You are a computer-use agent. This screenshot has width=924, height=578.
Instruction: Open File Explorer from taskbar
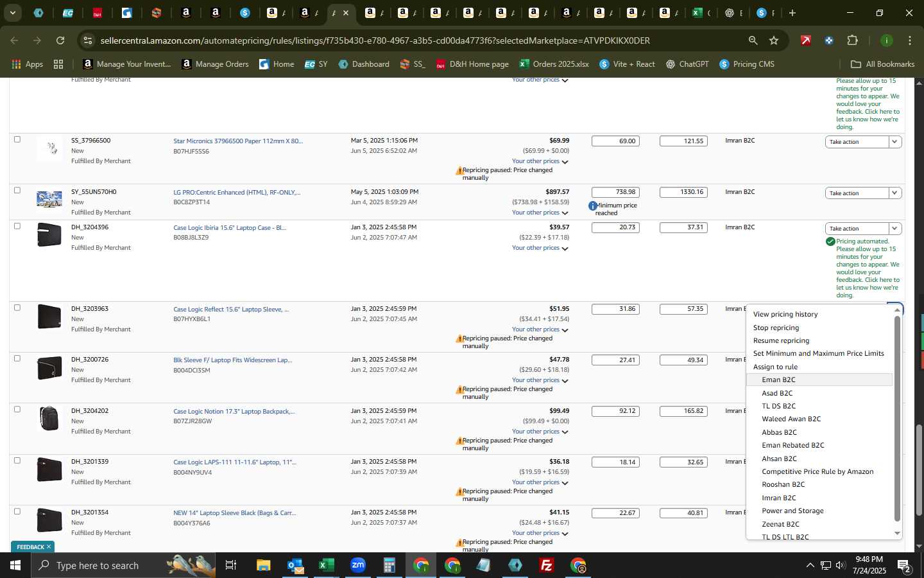[264, 565]
